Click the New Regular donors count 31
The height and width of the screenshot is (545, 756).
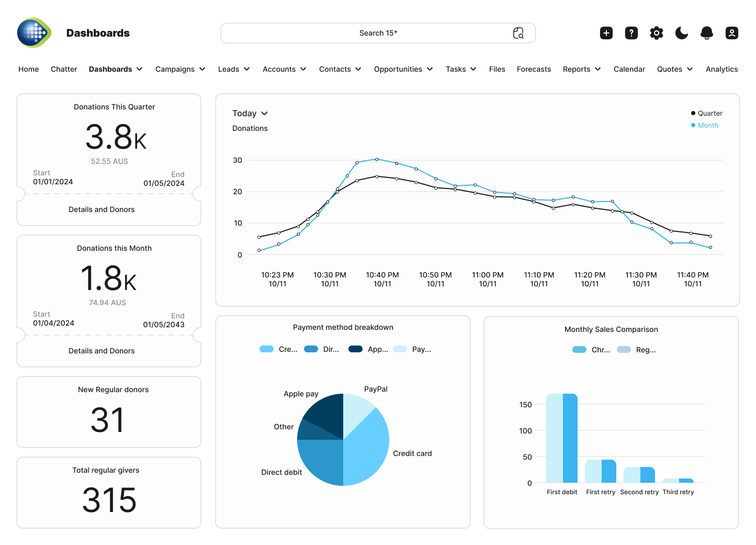pos(108,420)
